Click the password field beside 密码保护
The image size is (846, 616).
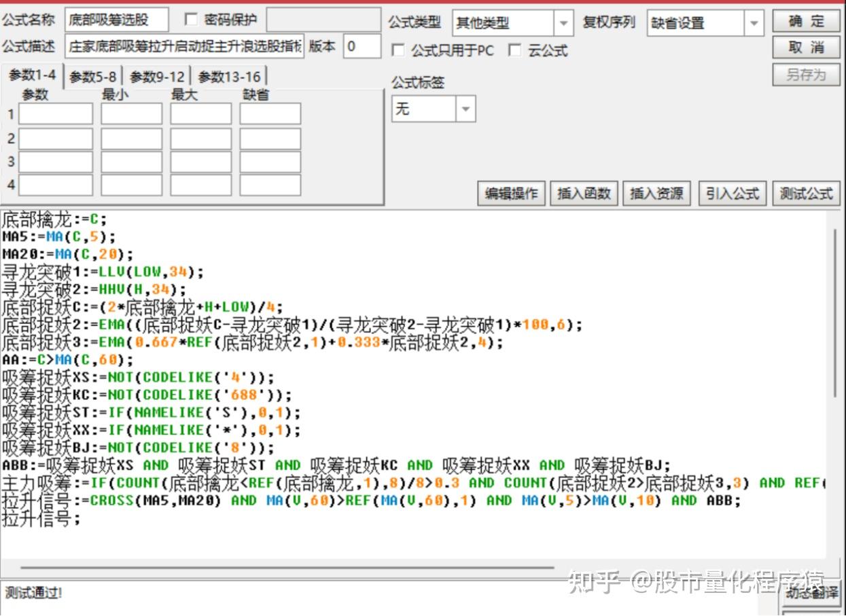[x=323, y=20]
